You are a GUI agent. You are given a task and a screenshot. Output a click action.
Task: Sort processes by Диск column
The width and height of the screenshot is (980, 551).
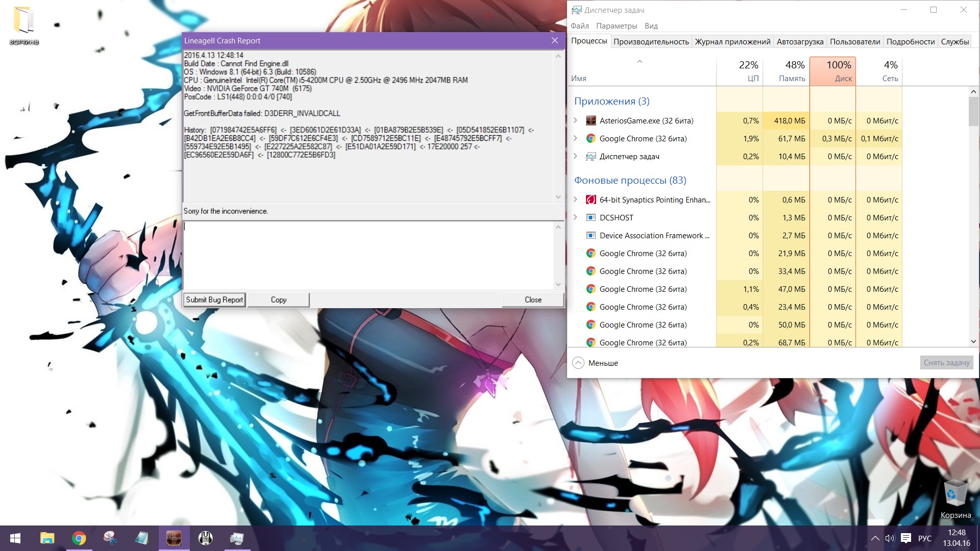[x=832, y=71]
